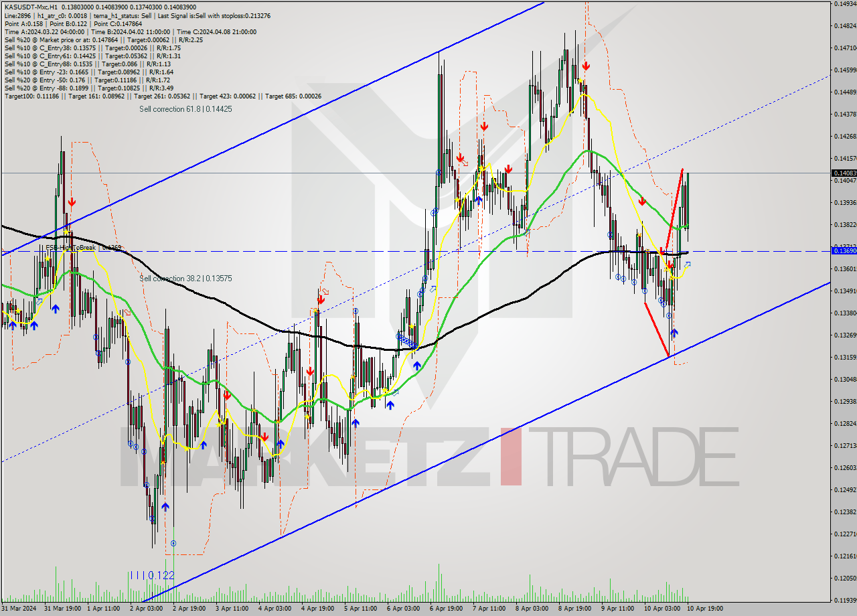The image size is (857, 616).
Task: Click the 0.12161 price axis label
Action: coord(844,556)
